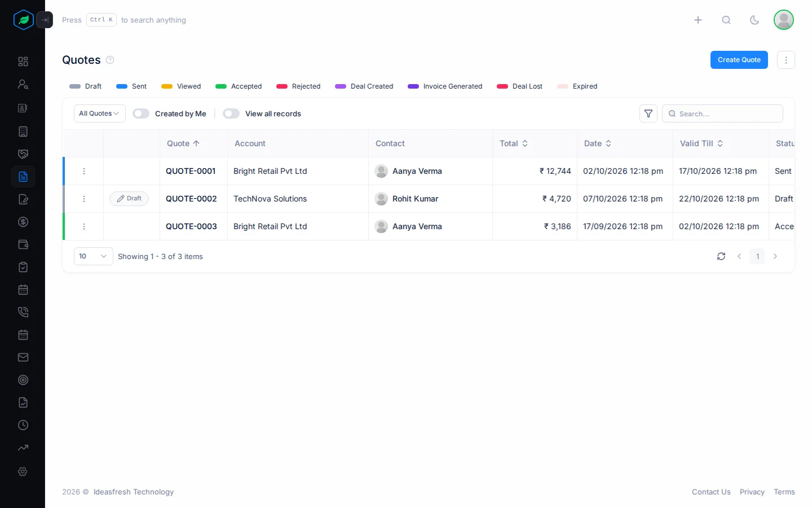Click the Draft gray legend swatch

tap(75, 86)
